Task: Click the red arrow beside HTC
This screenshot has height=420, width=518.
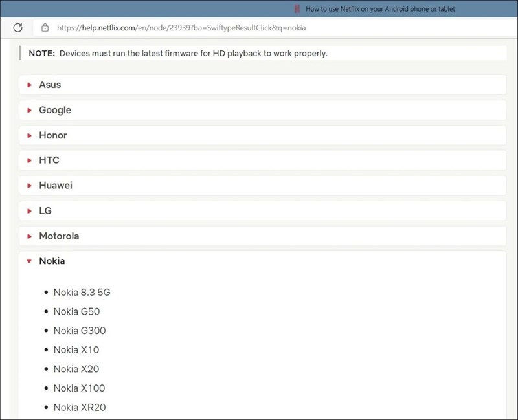Action: click(29, 160)
